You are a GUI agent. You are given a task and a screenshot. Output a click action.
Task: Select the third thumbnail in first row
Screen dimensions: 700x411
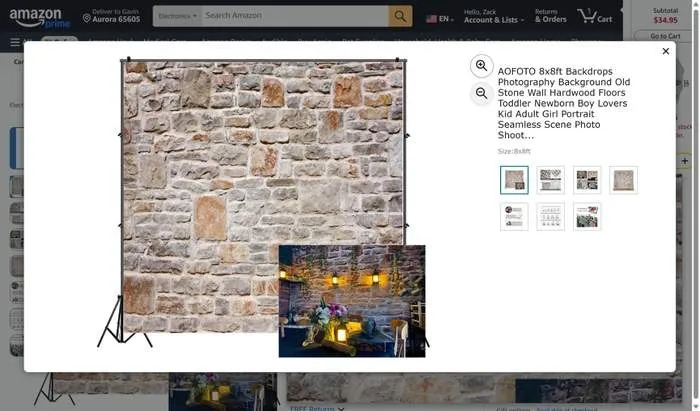pyautogui.click(x=587, y=180)
